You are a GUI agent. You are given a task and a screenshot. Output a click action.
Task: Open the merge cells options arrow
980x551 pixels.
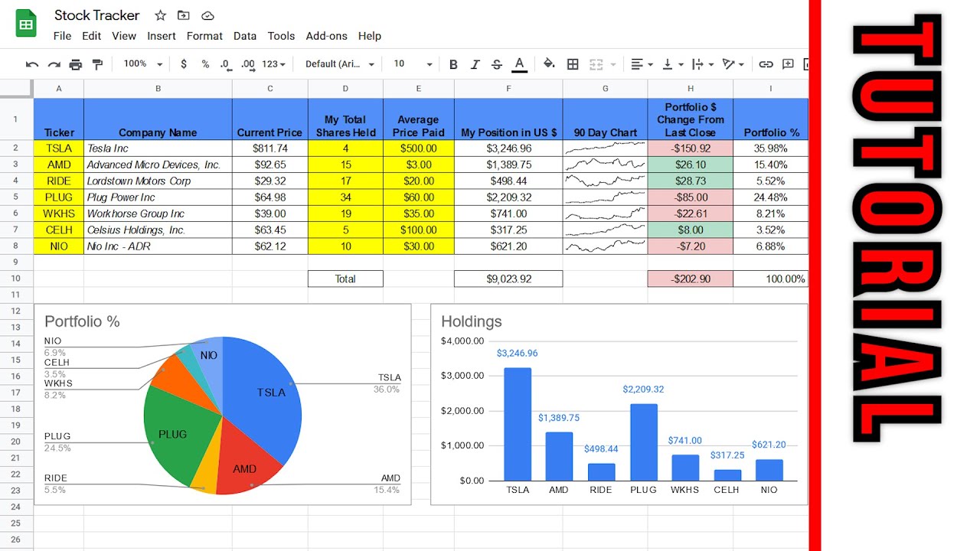[613, 64]
